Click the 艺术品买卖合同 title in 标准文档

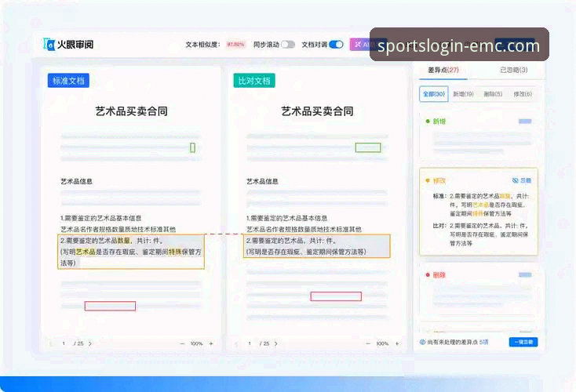tap(132, 111)
